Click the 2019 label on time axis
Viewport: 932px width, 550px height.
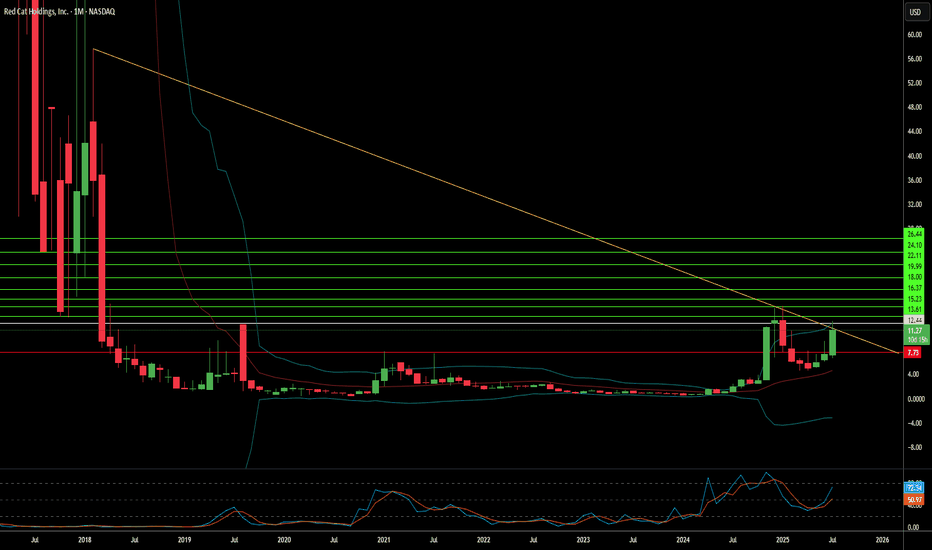[x=184, y=540]
